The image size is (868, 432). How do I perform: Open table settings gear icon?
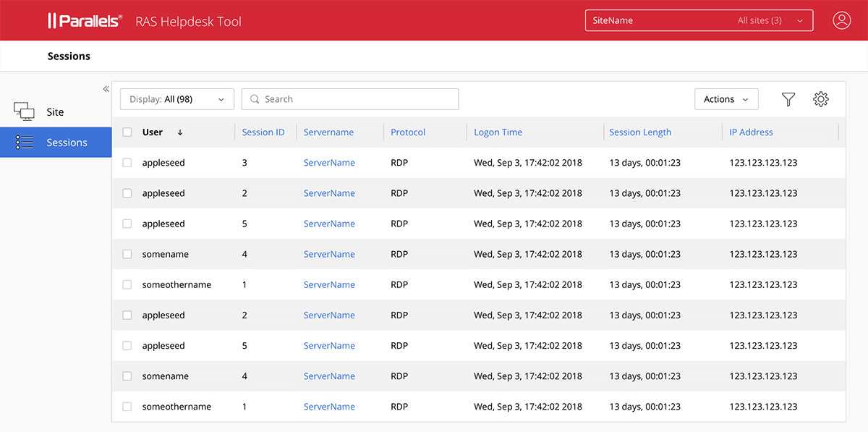[x=820, y=99]
